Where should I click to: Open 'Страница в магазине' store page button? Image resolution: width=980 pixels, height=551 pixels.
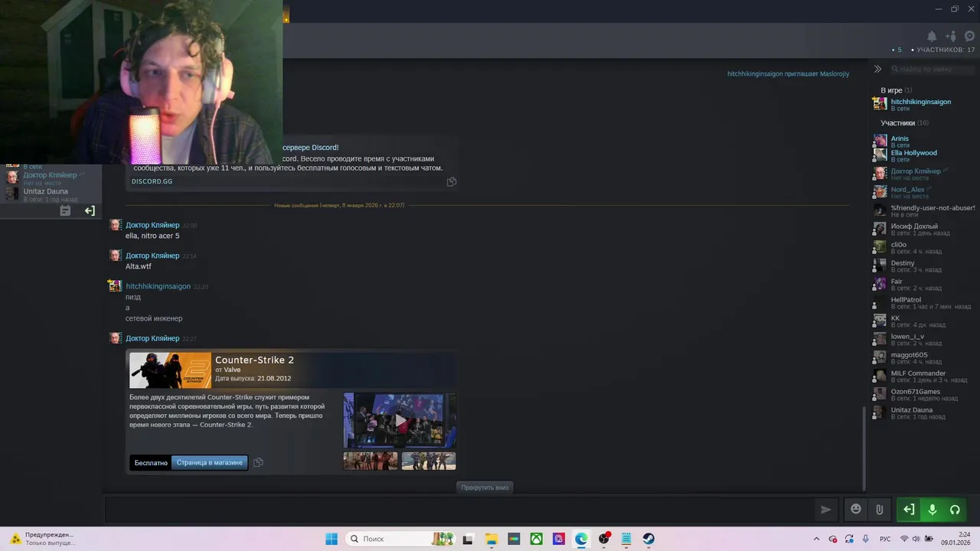(210, 462)
